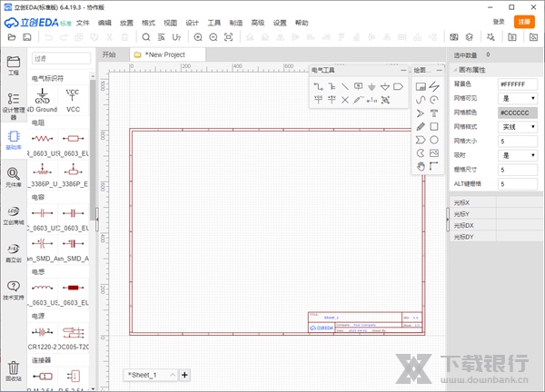Click the orange 注册 button
Viewport: 545px width, 392px height.
[524, 21]
